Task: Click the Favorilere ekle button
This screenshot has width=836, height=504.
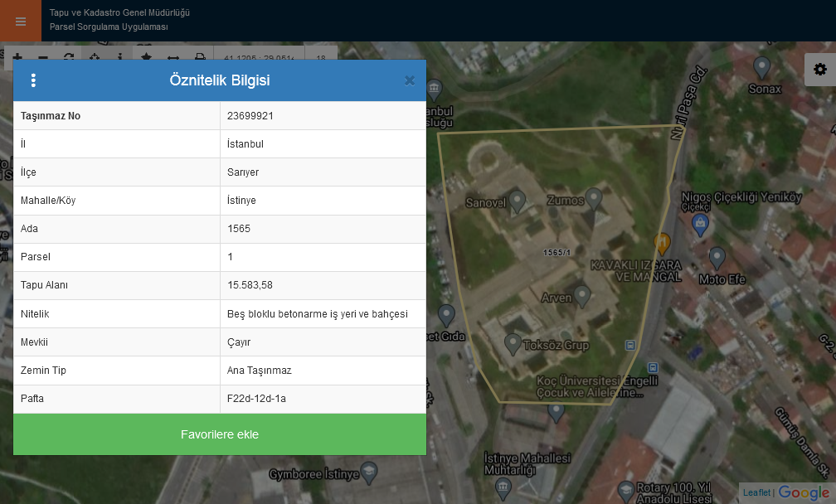Action: coord(220,434)
